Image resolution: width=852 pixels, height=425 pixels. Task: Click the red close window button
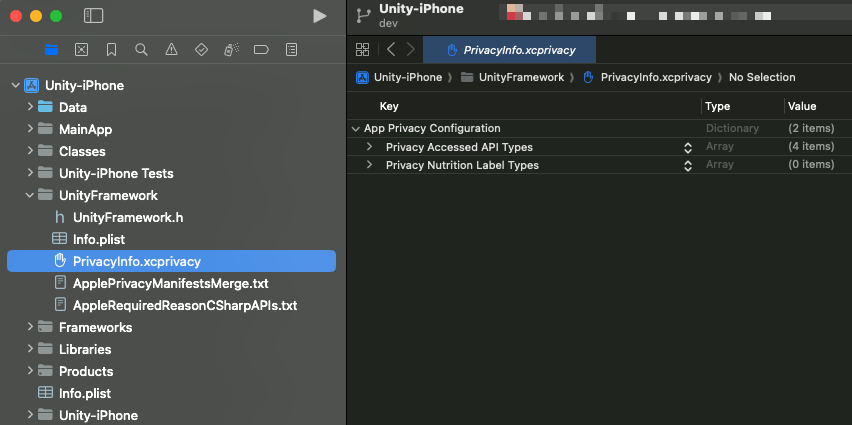[16, 16]
